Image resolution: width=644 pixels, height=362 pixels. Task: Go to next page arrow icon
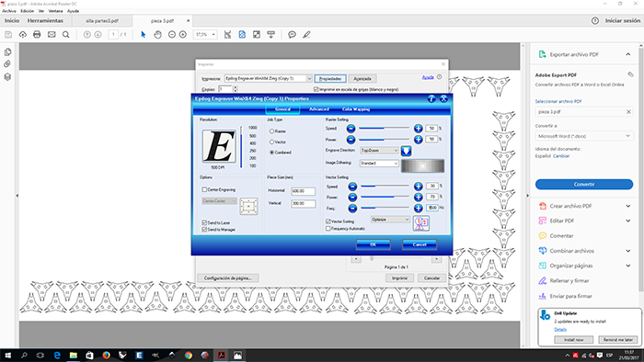[x=98, y=35]
